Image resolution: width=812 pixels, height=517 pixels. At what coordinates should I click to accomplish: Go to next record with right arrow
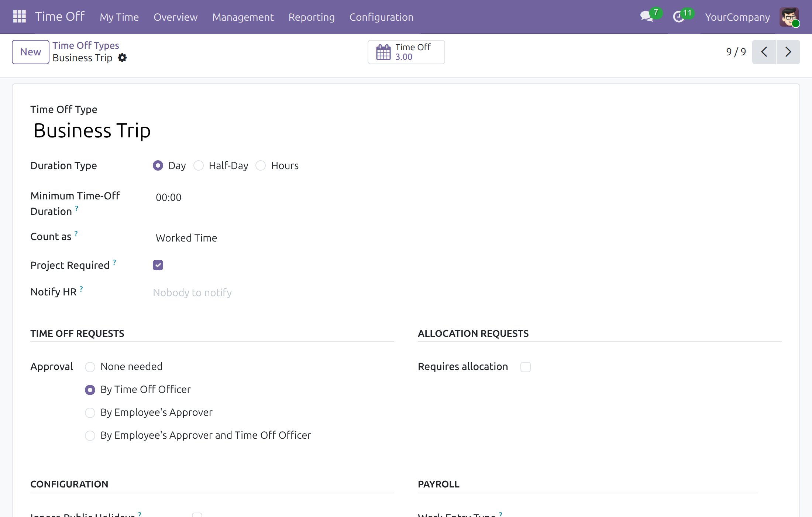click(788, 52)
